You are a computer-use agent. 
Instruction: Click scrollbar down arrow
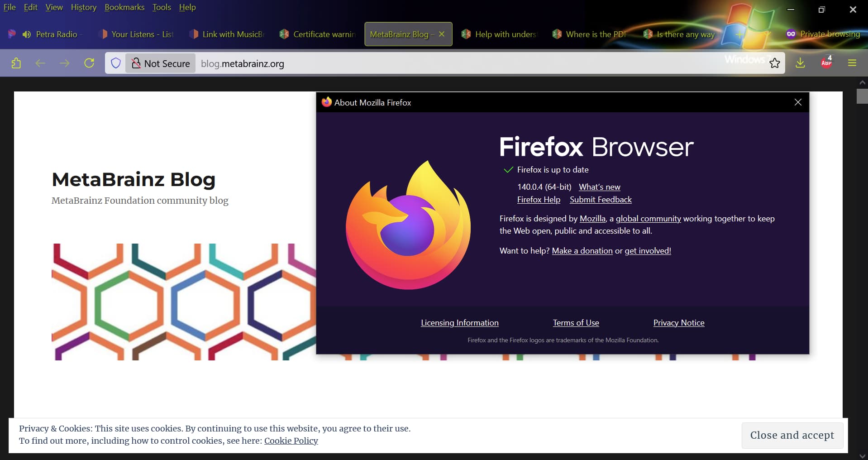click(862, 455)
